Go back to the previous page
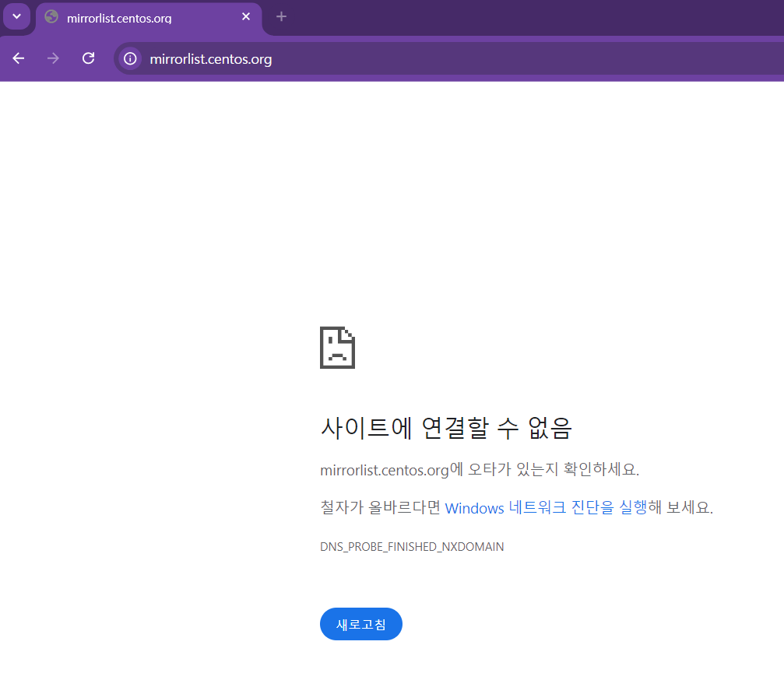Screen dimensions: 784x687 click(x=19, y=58)
